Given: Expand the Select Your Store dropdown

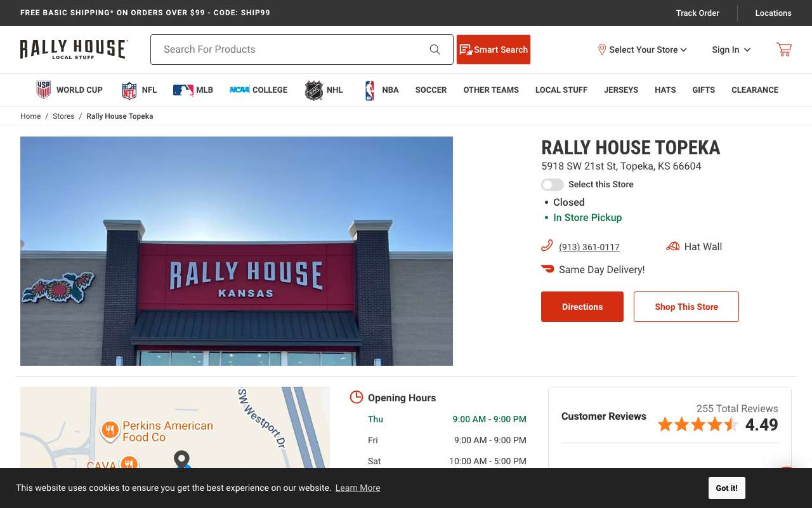Looking at the screenshot, I should coord(642,50).
